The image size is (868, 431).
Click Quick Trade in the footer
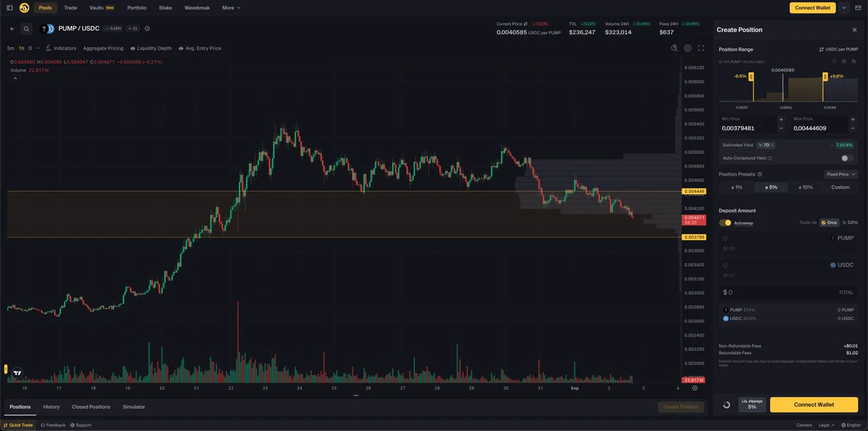pyautogui.click(x=18, y=425)
